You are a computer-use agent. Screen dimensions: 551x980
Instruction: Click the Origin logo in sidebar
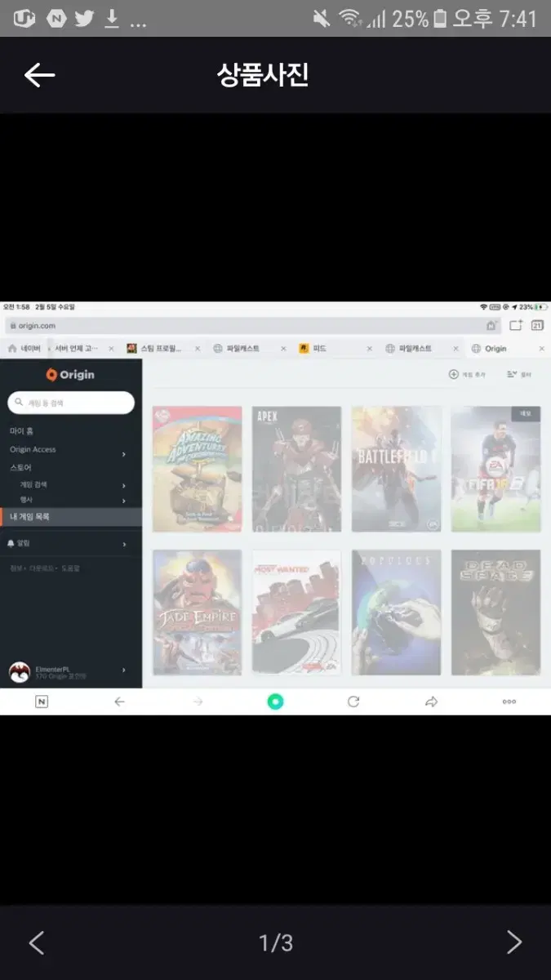click(x=70, y=375)
